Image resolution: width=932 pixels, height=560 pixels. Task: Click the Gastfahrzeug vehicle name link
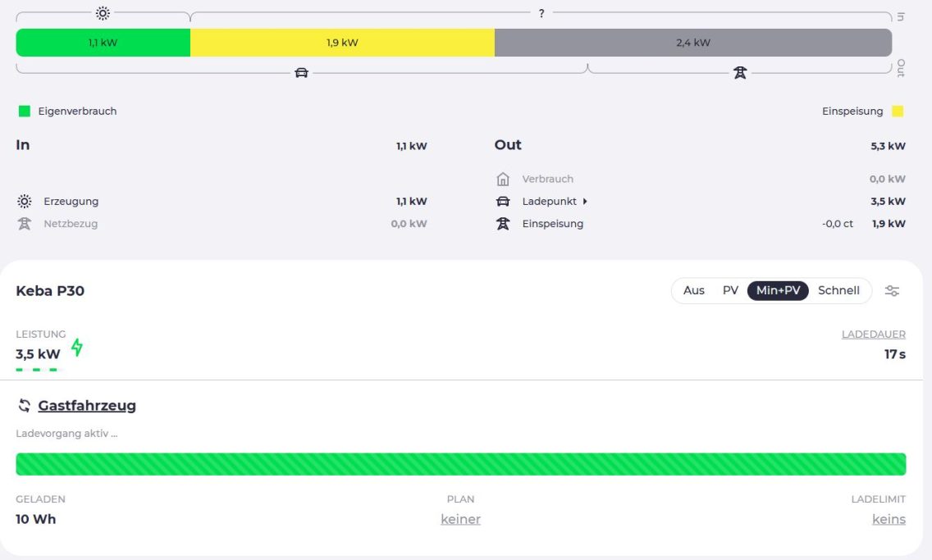pyautogui.click(x=87, y=405)
